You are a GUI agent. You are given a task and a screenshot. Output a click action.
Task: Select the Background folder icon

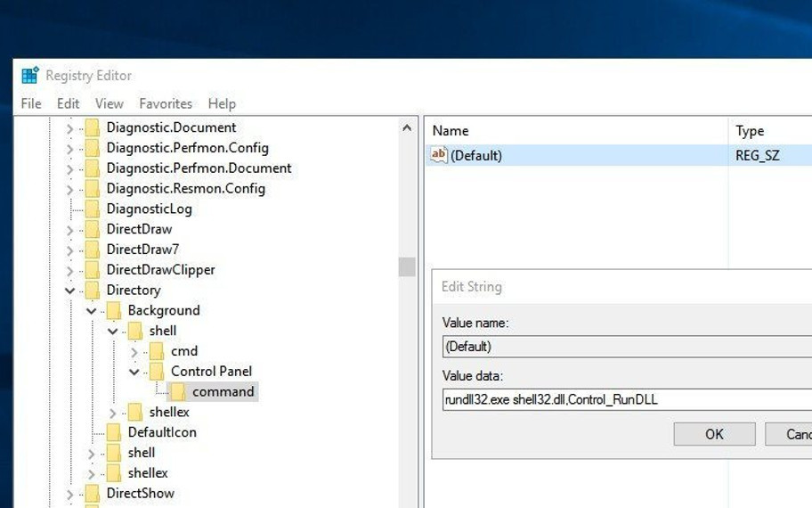click(x=113, y=310)
